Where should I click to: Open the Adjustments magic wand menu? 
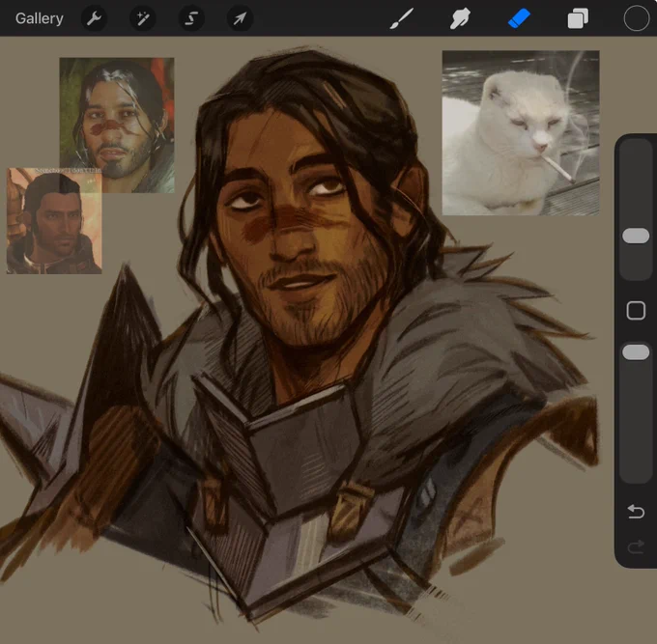(x=142, y=18)
